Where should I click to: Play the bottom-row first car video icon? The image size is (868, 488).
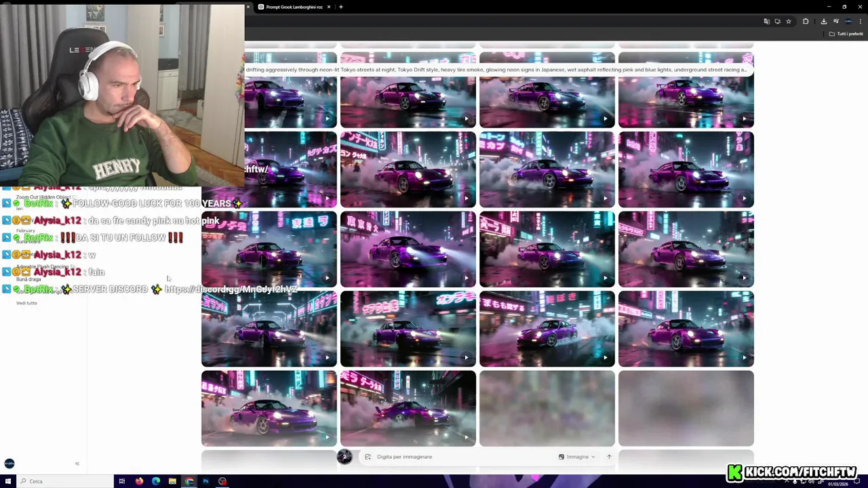click(x=327, y=437)
